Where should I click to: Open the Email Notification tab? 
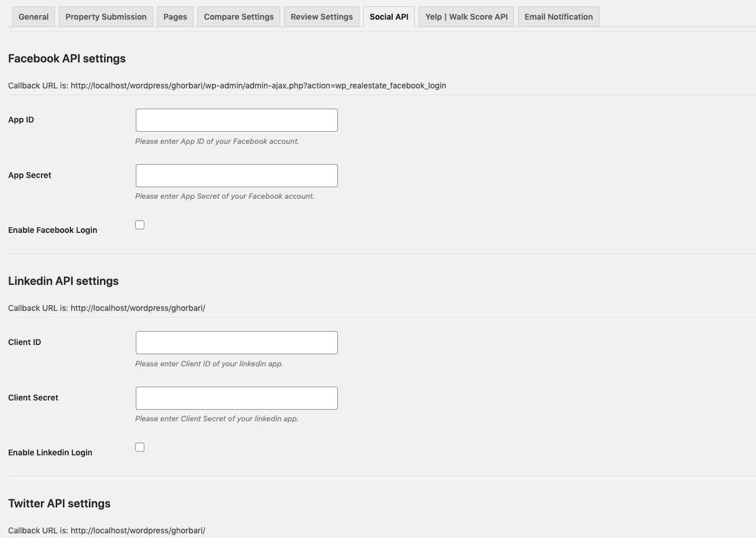point(558,17)
